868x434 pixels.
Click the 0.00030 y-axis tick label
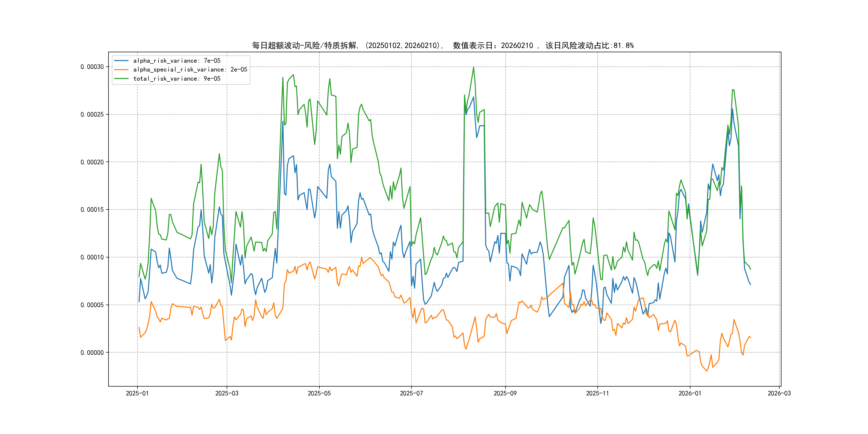(x=92, y=67)
